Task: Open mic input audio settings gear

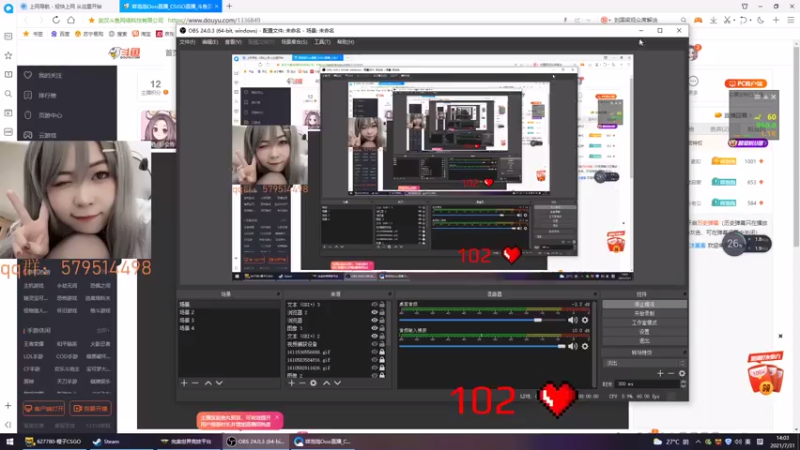Action: click(585, 346)
